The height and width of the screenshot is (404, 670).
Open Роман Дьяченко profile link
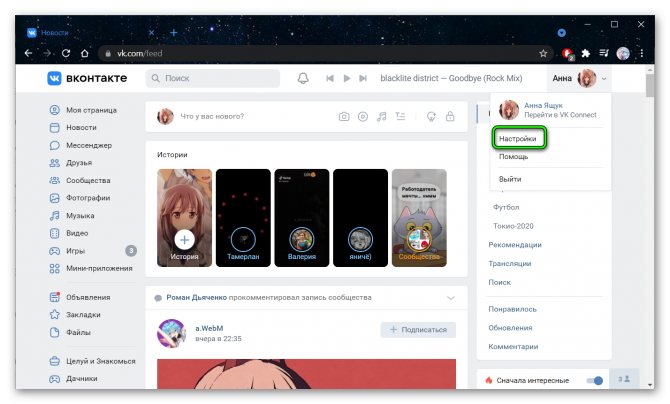coord(197,298)
